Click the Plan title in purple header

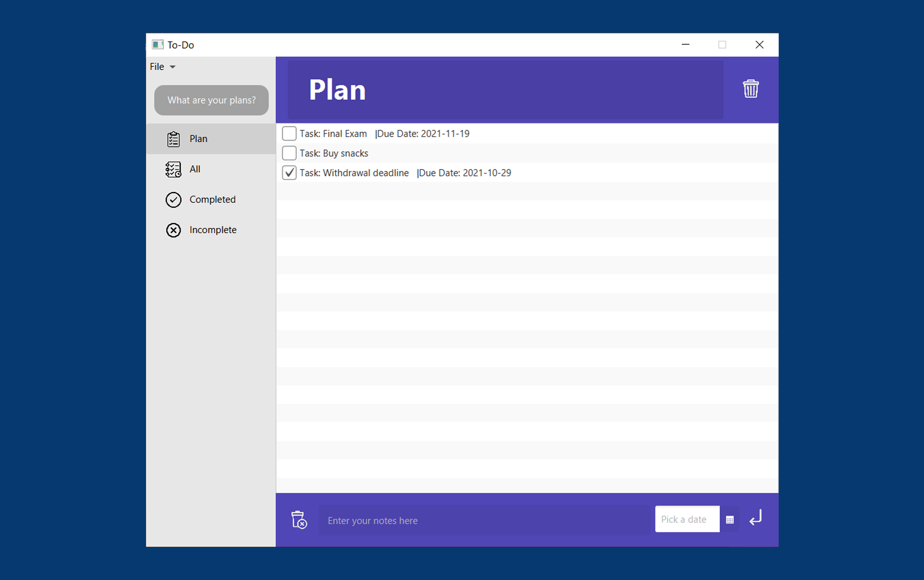pyautogui.click(x=337, y=90)
